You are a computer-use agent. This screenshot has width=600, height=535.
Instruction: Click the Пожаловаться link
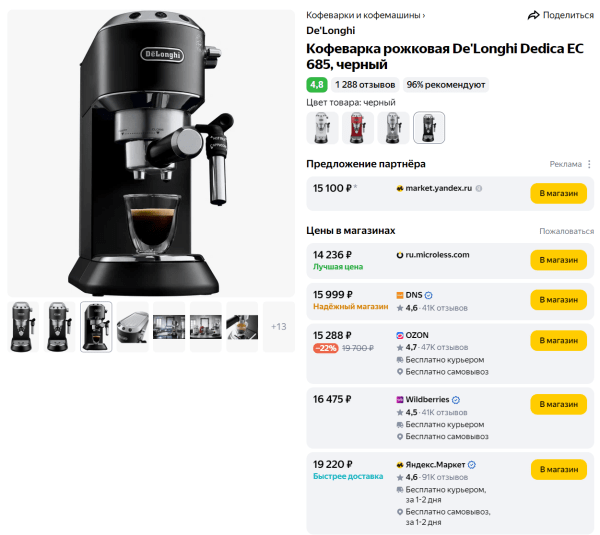pyautogui.click(x=566, y=231)
